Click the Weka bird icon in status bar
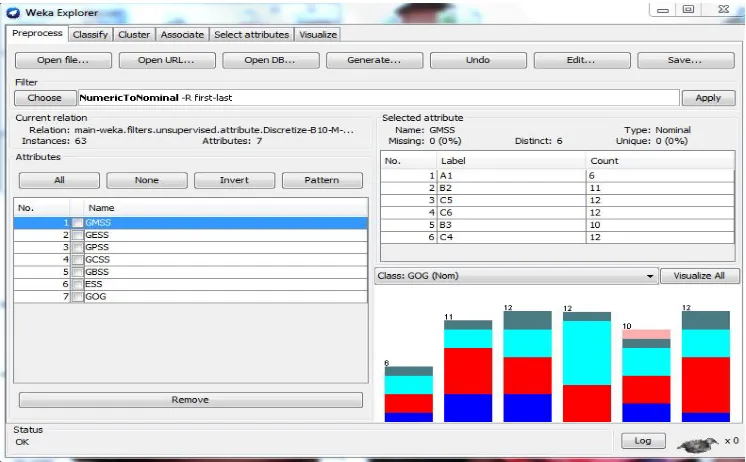 coord(697,444)
